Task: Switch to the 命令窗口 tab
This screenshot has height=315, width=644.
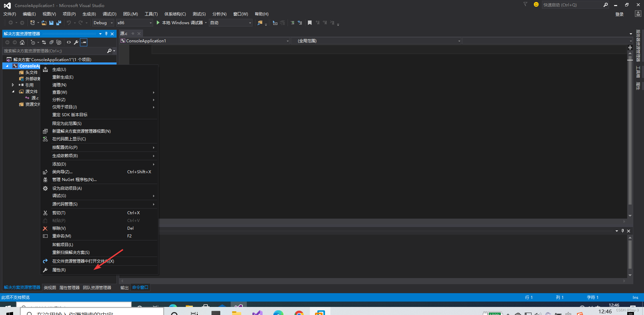Action: (x=140, y=287)
